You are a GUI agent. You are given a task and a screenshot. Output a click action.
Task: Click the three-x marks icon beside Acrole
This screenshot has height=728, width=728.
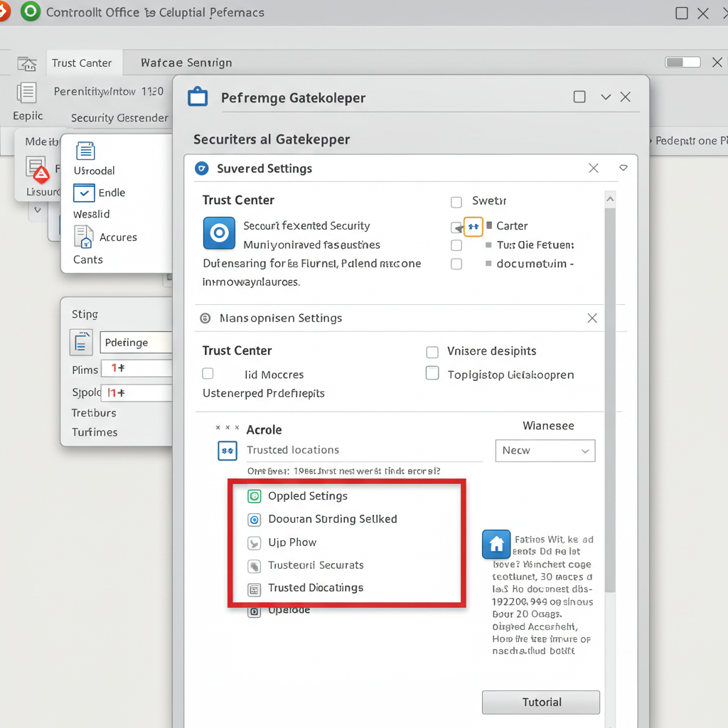pos(227,427)
